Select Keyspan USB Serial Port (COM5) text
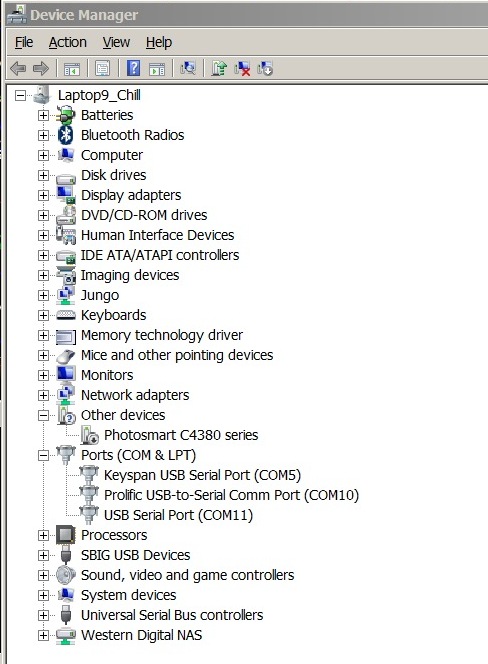 (202, 475)
